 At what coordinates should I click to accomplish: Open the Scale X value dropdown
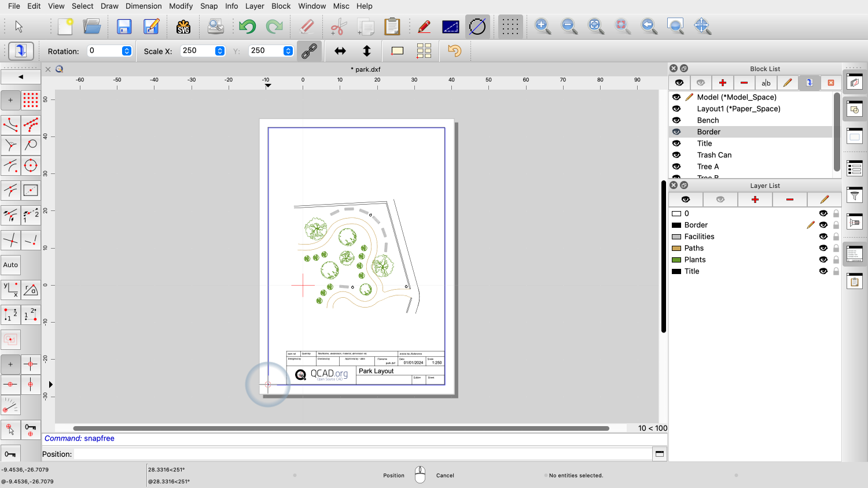(220, 51)
